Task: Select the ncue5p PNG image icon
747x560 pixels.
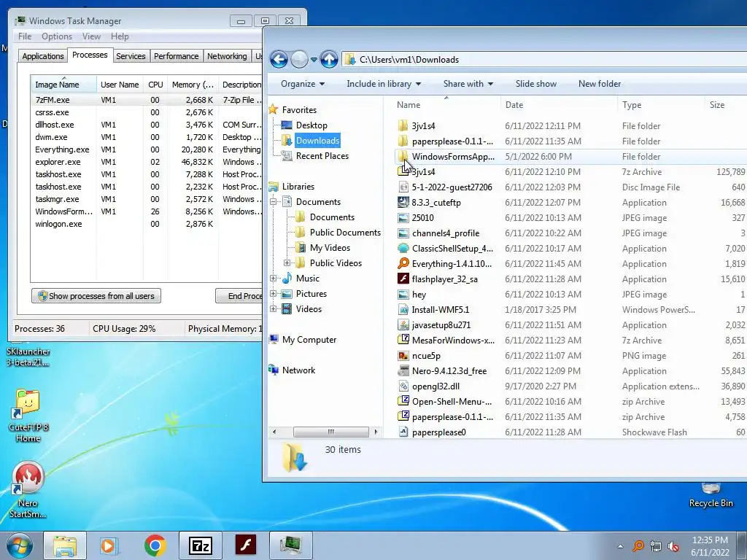Action: (403, 355)
